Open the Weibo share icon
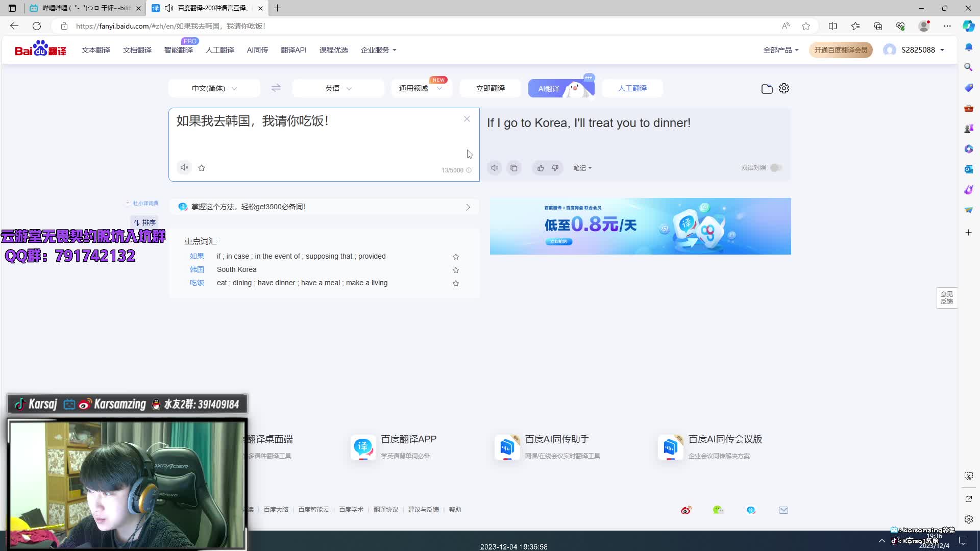 (x=686, y=510)
